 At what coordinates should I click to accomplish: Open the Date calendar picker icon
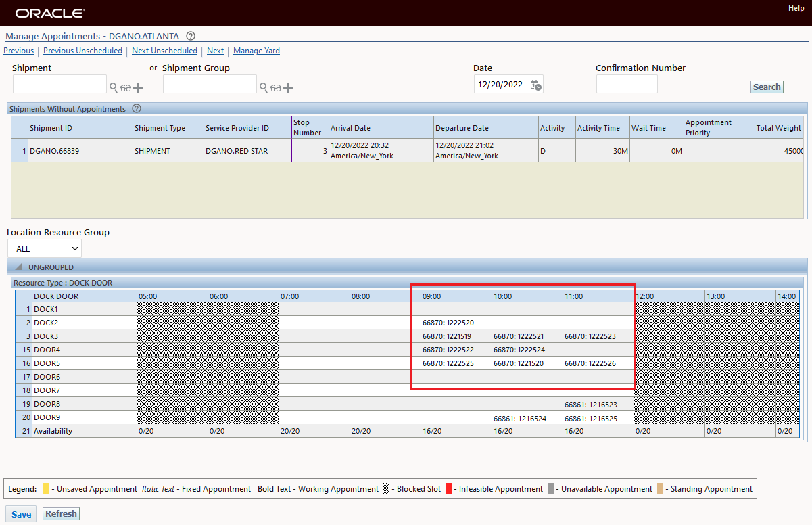[x=535, y=85]
